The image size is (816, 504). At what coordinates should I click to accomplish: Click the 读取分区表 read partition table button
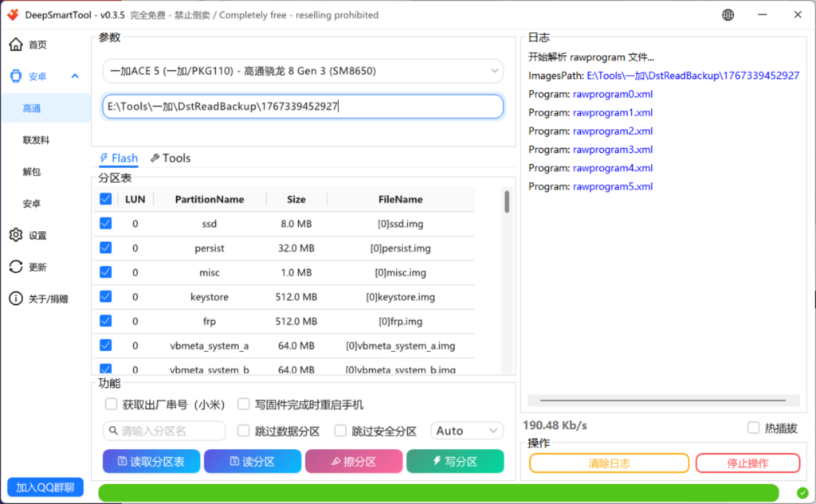point(151,462)
